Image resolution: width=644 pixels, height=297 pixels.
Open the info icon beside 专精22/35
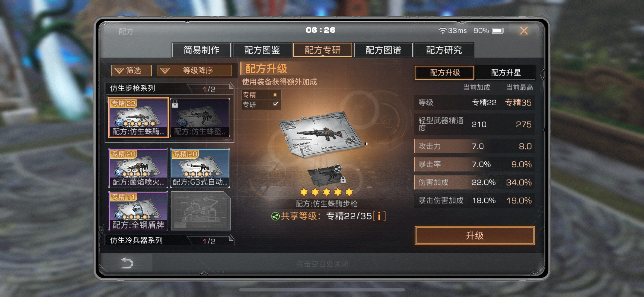tap(379, 216)
